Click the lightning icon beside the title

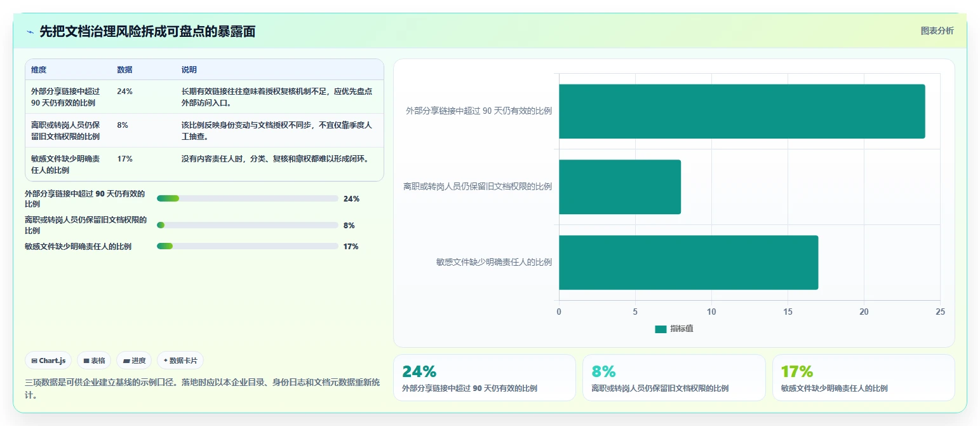tap(30, 32)
